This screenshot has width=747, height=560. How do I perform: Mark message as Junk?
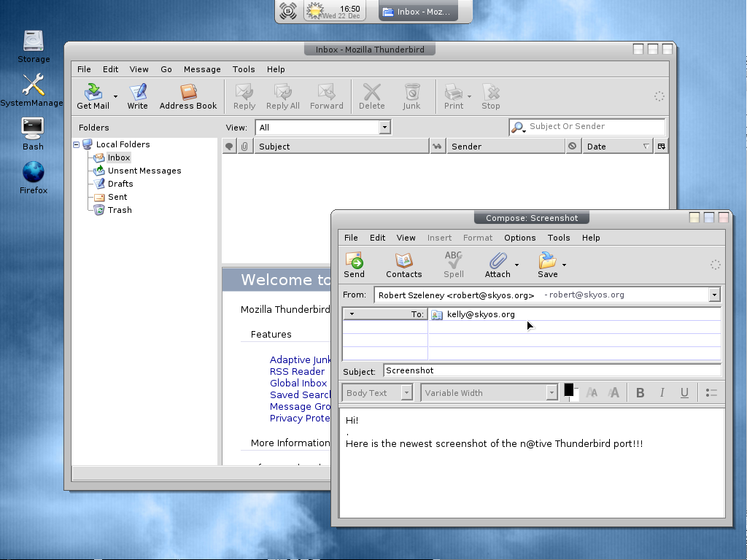click(x=411, y=96)
